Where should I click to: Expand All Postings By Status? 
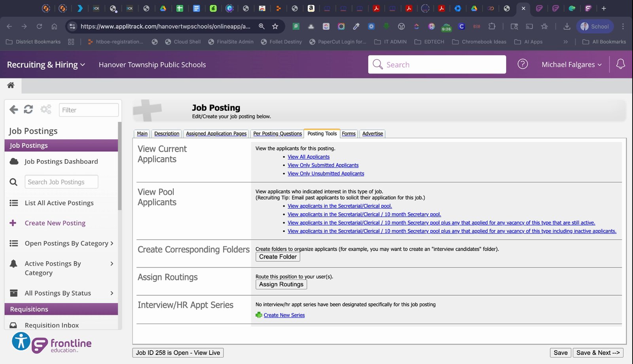click(x=61, y=293)
